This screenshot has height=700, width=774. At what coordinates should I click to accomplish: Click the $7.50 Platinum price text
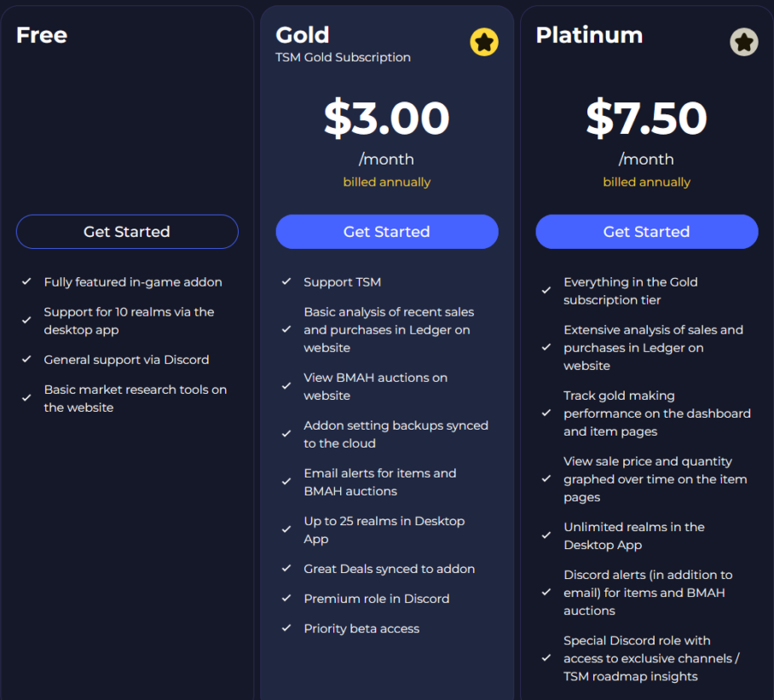tap(646, 119)
